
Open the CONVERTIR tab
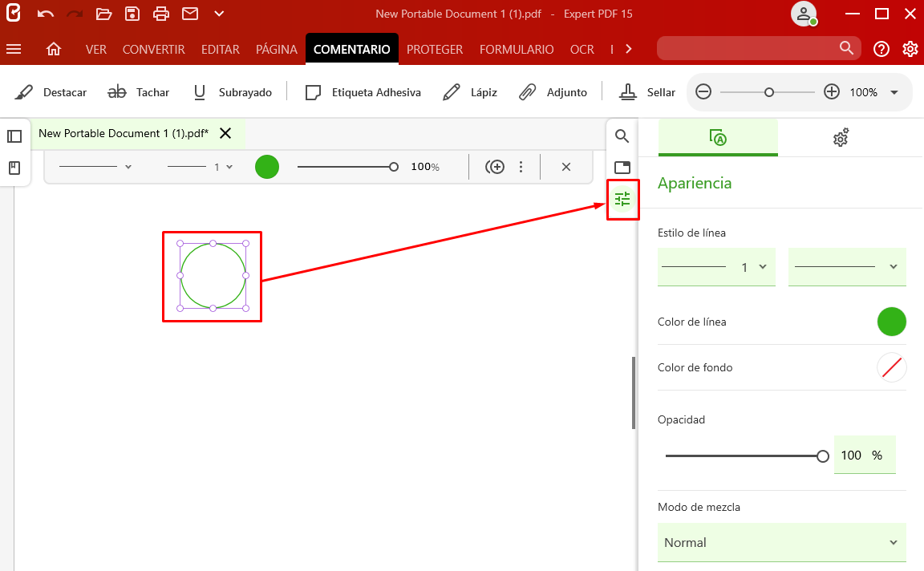pyautogui.click(x=154, y=50)
